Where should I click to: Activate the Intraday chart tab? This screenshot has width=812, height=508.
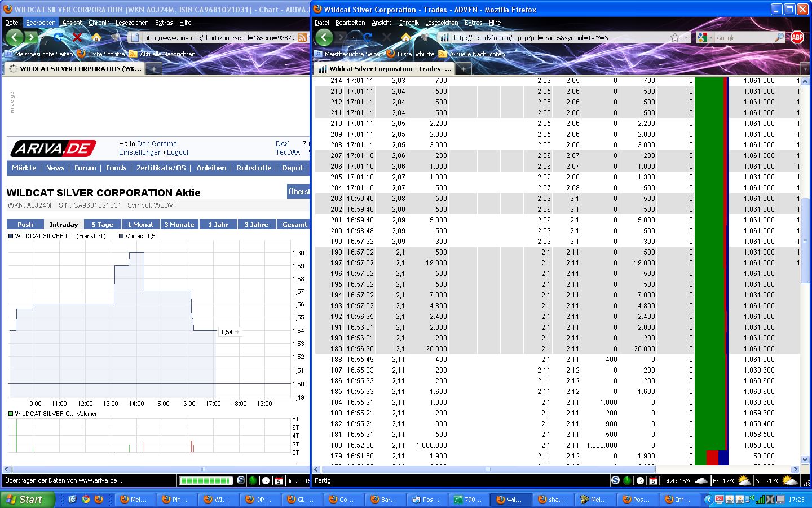(64, 224)
